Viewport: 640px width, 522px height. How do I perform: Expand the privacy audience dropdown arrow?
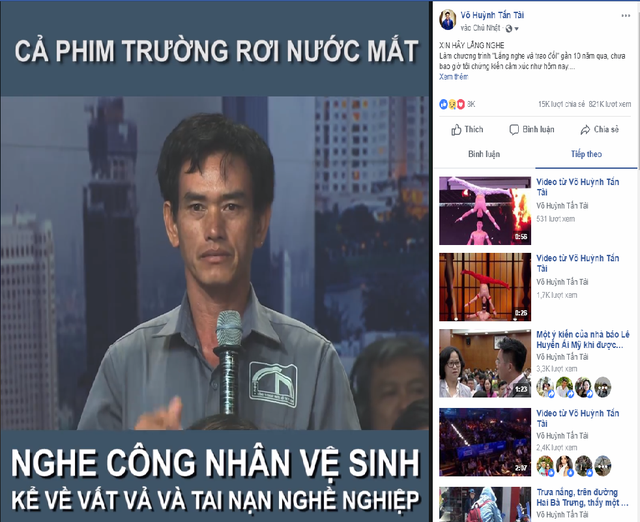click(x=516, y=29)
